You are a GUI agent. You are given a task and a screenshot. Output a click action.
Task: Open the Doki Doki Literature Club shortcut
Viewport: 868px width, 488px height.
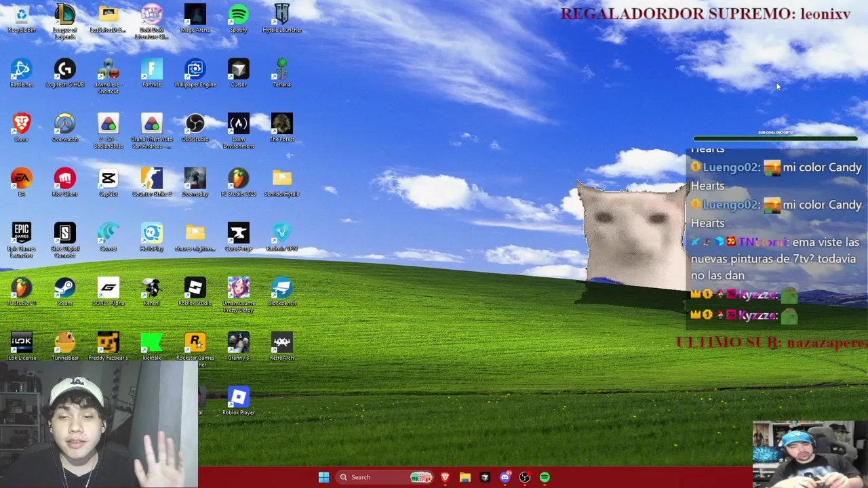coord(152,22)
